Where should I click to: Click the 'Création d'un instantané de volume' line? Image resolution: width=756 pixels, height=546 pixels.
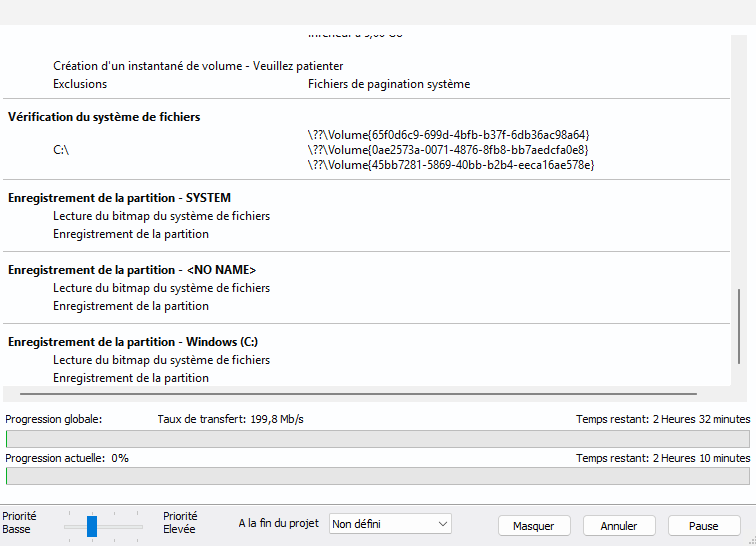pos(198,66)
